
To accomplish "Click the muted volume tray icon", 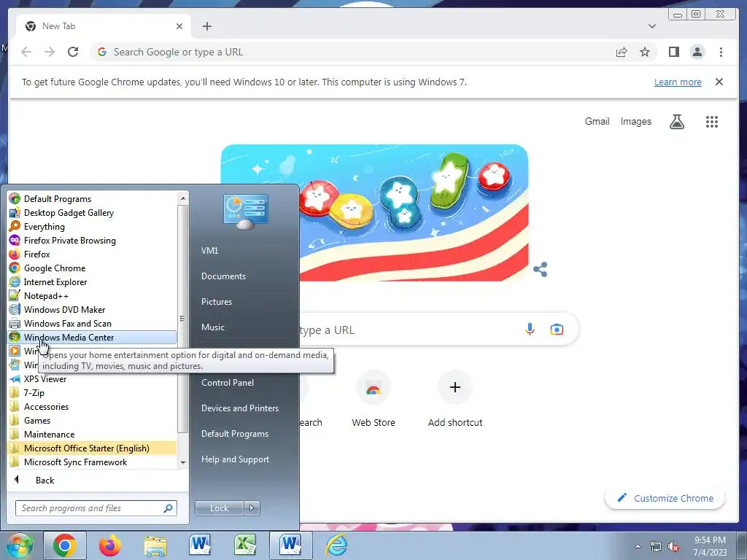I will click(x=673, y=547).
